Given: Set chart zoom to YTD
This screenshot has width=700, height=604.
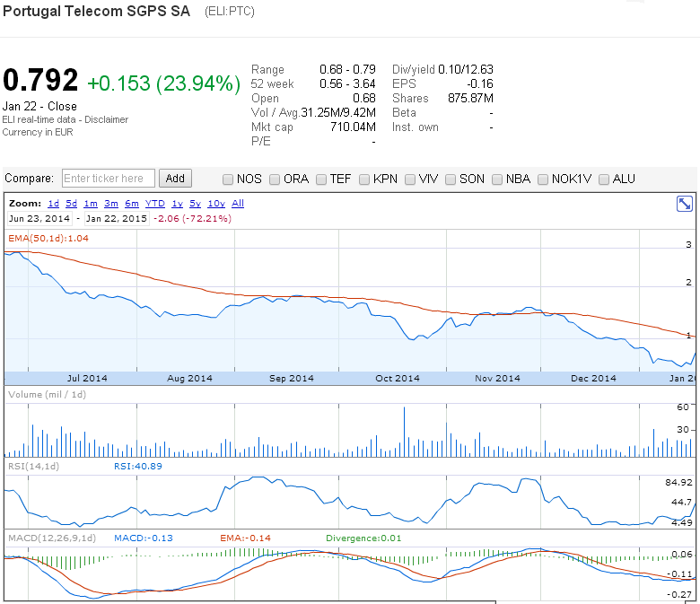Looking at the screenshot, I should [x=155, y=204].
